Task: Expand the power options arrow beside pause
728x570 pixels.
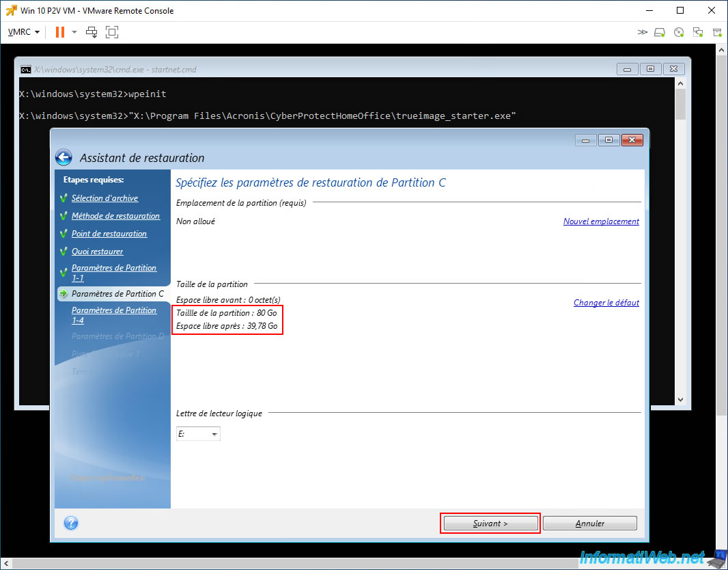Action: (x=74, y=32)
